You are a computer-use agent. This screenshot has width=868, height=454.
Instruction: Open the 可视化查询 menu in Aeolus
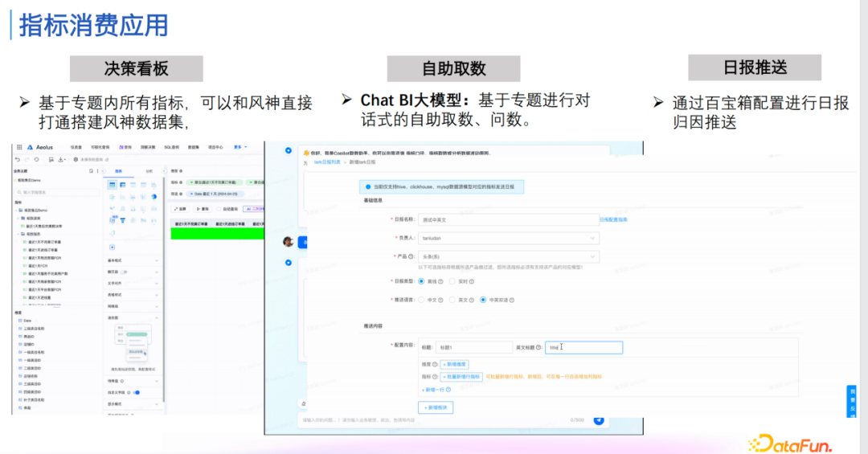coord(100,147)
